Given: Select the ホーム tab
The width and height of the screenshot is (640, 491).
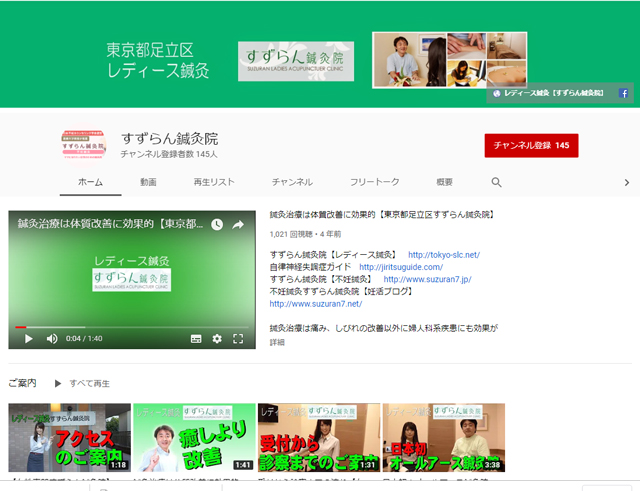Looking at the screenshot, I should click(90, 182).
